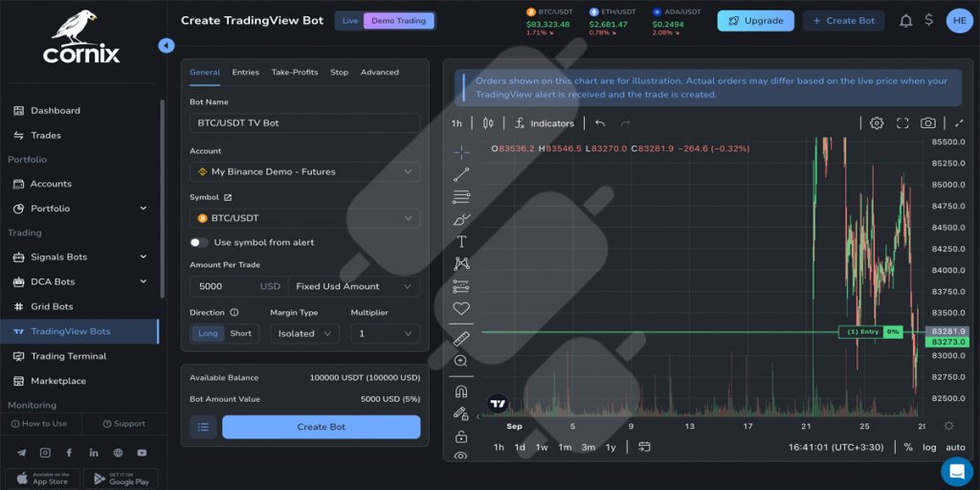Select the brush drawing tool

[x=461, y=219]
